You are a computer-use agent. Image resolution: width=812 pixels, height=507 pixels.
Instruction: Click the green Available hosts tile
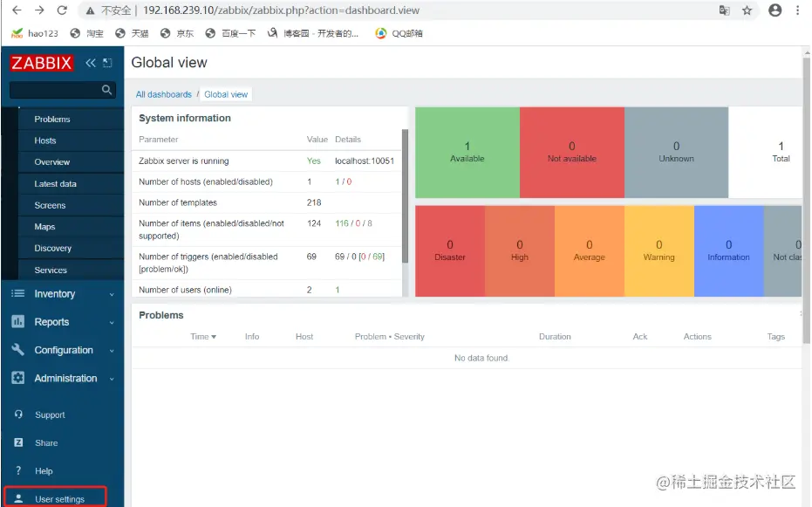pyautogui.click(x=467, y=152)
